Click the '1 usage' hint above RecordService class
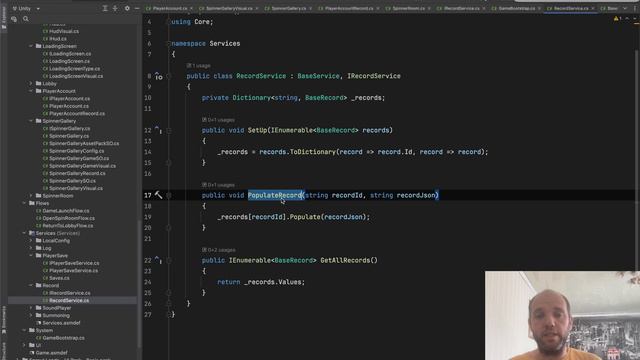The height and width of the screenshot is (360, 640). tap(198, 65)
